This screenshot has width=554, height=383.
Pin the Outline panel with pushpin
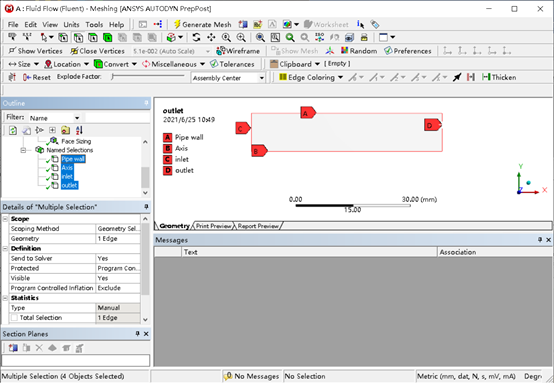point(146,103)
